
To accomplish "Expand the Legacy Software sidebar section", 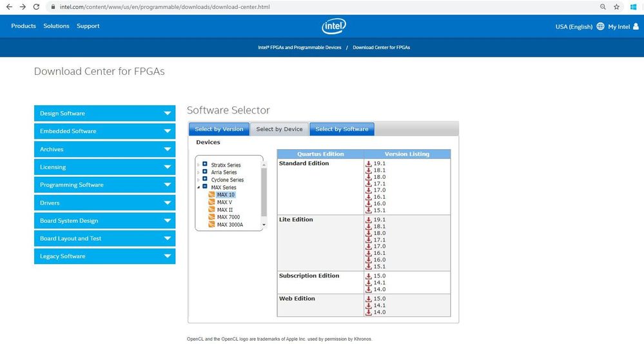I will [104, 256].
